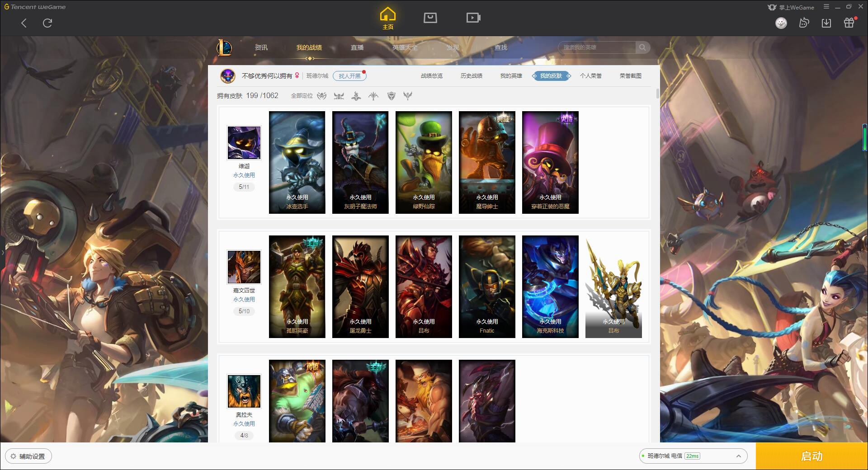Viewport: 868px width, 470px height.
Task: Click the 5/11 skin count for 维迦
Action: [x=244, y=187]
